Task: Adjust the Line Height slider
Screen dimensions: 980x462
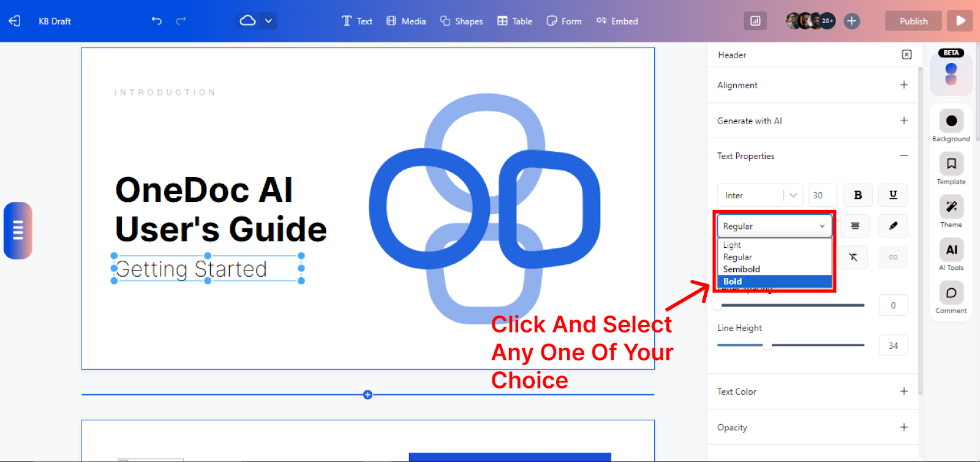Action: [x=791, y=345]
